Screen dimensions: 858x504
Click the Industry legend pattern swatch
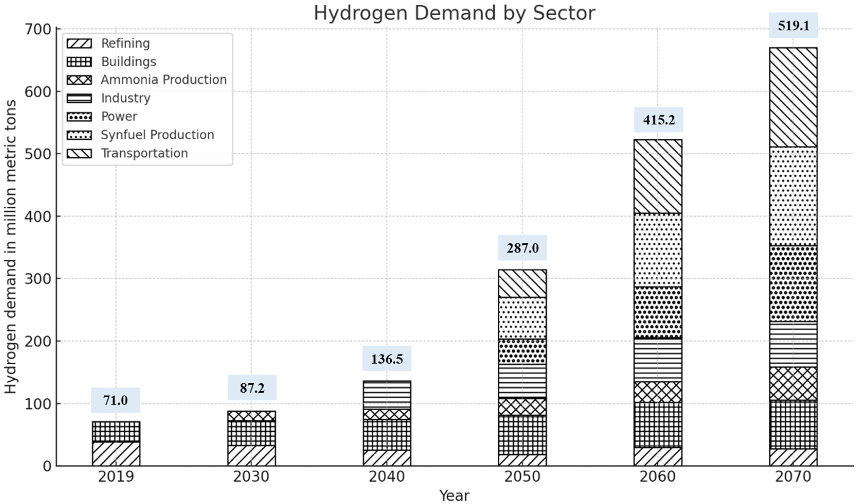click(x=79, y=98)
